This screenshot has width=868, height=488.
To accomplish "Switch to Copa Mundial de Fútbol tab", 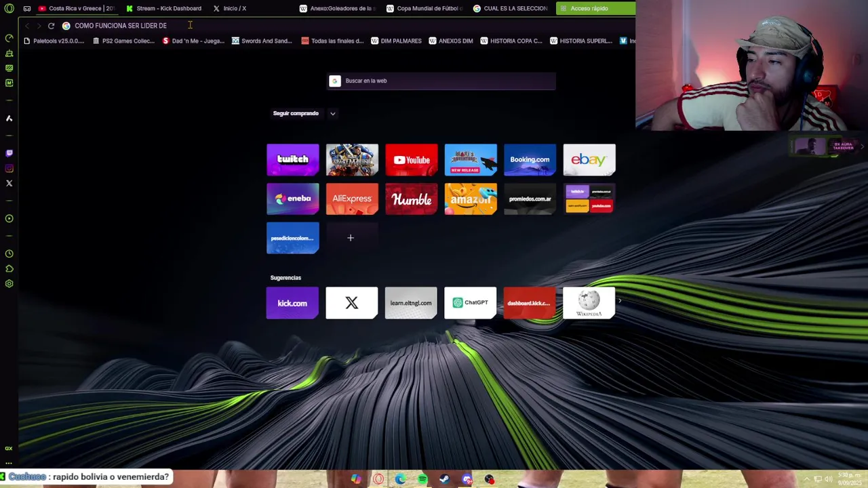I will pos(425,8).
